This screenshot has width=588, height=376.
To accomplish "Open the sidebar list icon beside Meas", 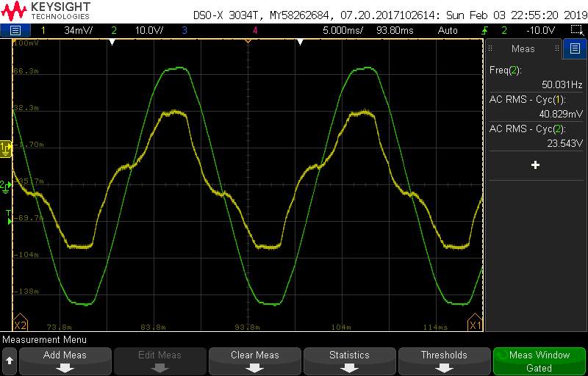I will (x=575, y=48).
